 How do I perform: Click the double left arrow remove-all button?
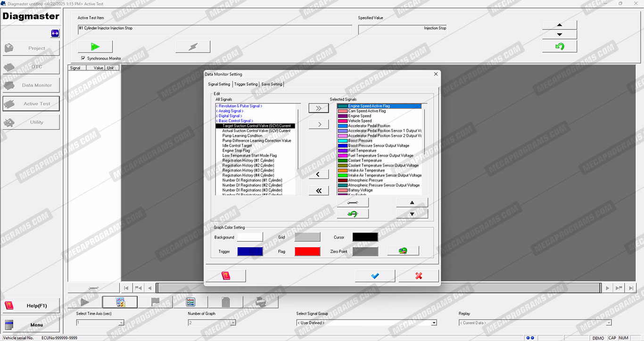tap(319, 191)
